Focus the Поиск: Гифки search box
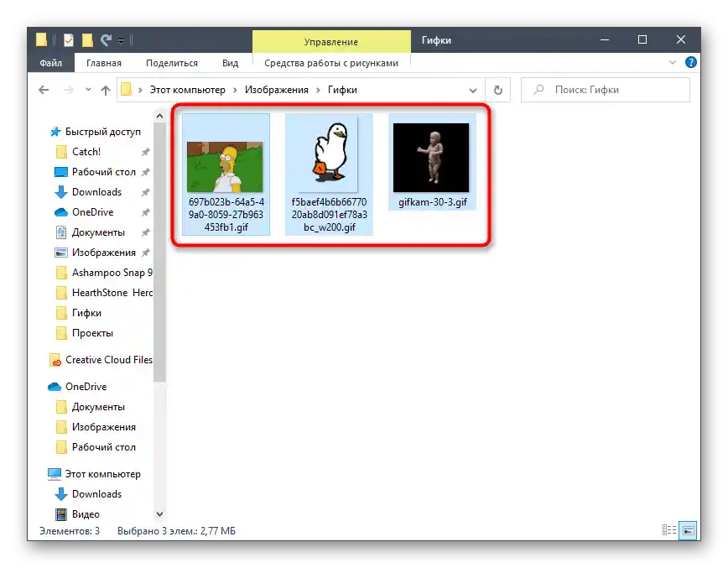The width and height of the screenshot is (728, 568). coord(605,90)
